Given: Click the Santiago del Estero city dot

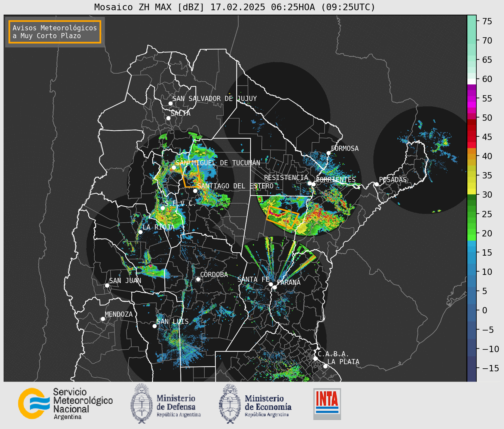Looking at the screenshot, I should 195,191.
